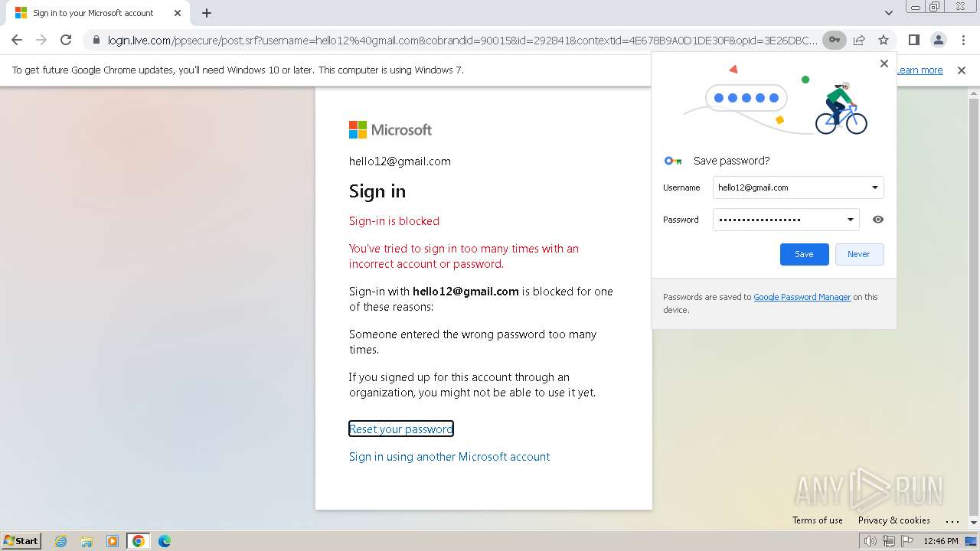Screen dimensions: 980x551
Task: Click the Never button
Action: [x=858, y=254]
